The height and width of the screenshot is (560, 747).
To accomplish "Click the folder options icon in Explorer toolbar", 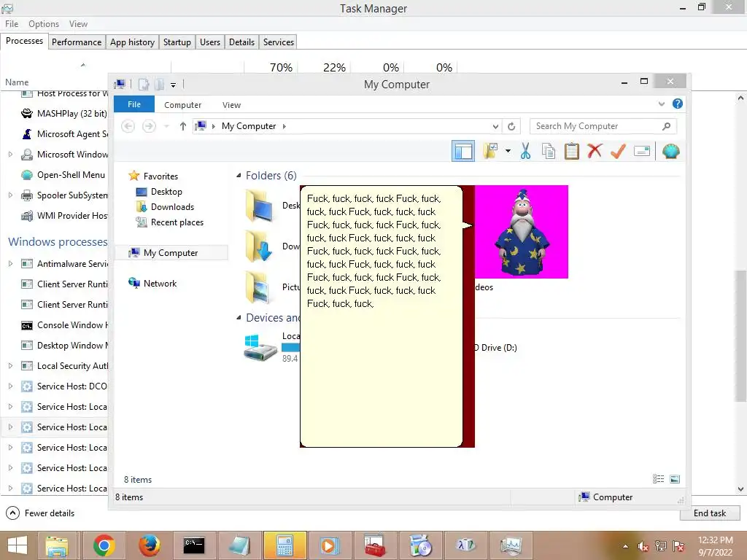I will pos(490,152).
